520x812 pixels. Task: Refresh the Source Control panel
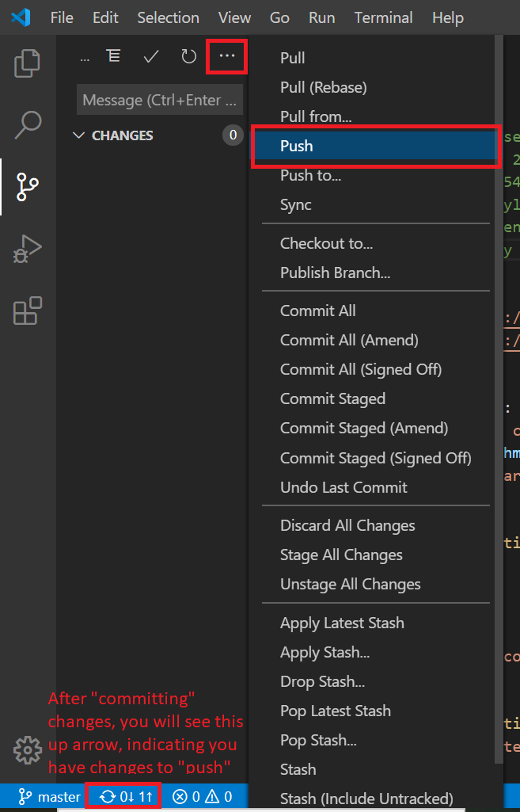coord(188,56)
